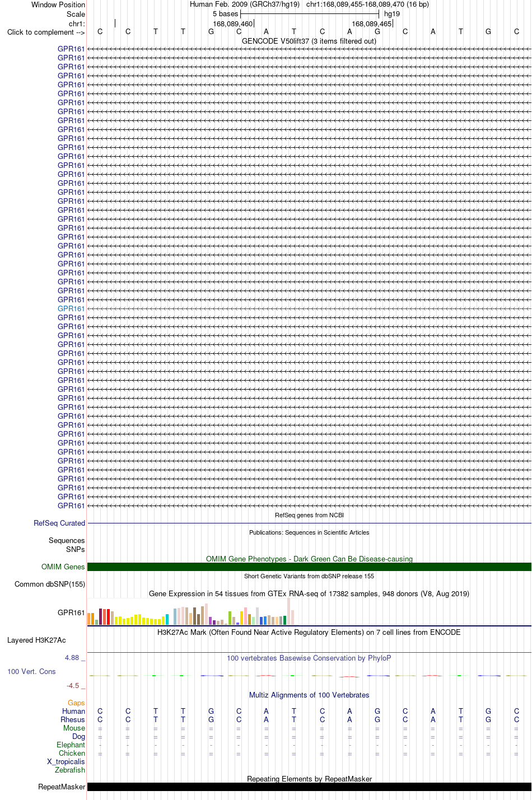This screenshot has height=800, width=532.
Task: Click the Sequences track label
Action: click(x=67, y=540)
